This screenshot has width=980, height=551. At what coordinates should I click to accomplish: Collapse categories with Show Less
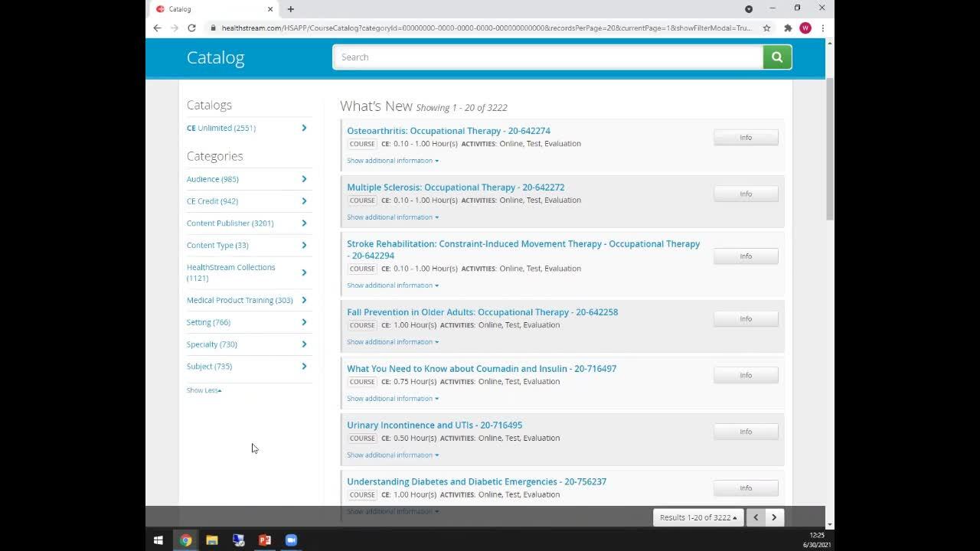tap(204, 390)
